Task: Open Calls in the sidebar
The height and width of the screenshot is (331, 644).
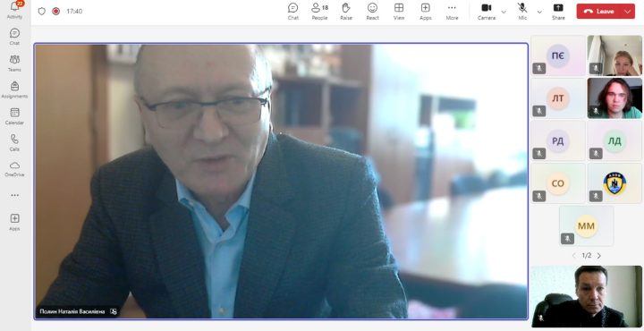Action: pos(15,142)
